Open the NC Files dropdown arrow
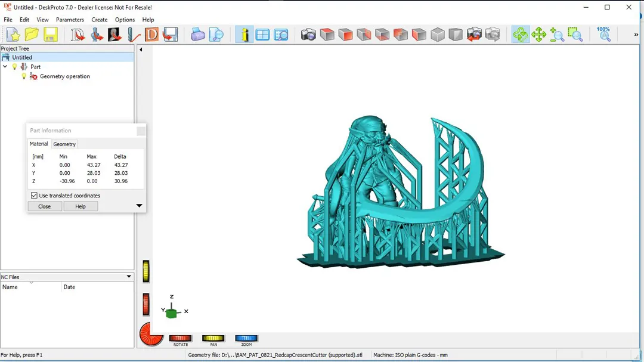The width and height of the screenshot is (644, 362). tap(129, 277)
